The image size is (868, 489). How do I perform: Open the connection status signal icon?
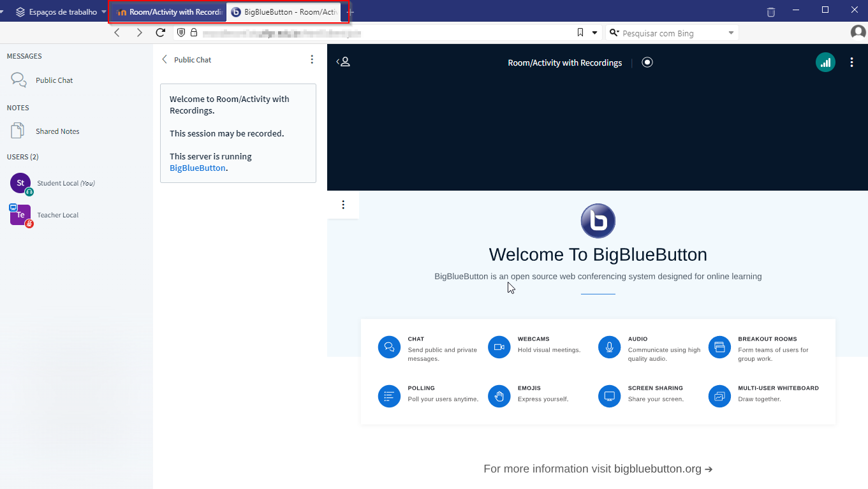(x=826, y=62)
